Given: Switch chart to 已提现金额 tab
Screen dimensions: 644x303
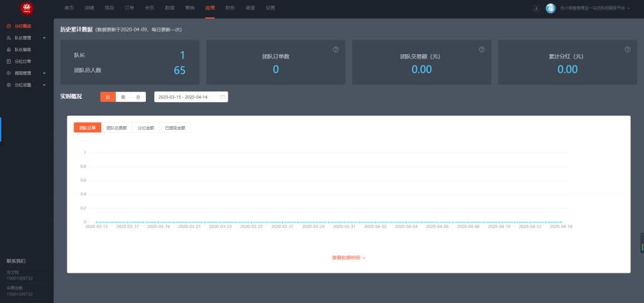Looking at the screenshot, I should point(175,128).
